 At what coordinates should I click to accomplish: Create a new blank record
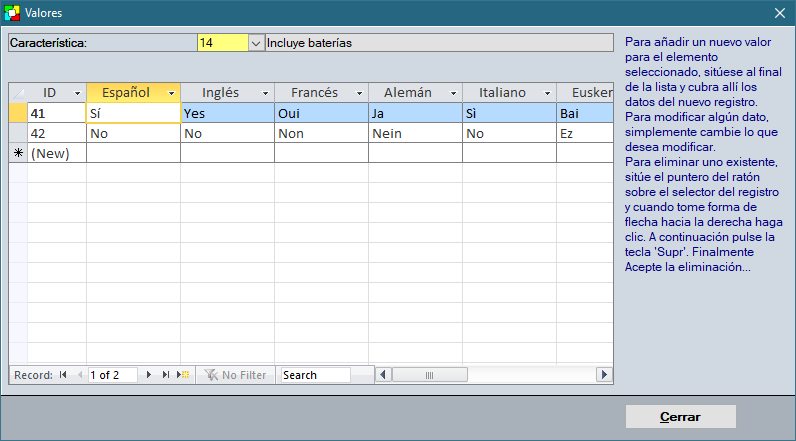(183, 375)
